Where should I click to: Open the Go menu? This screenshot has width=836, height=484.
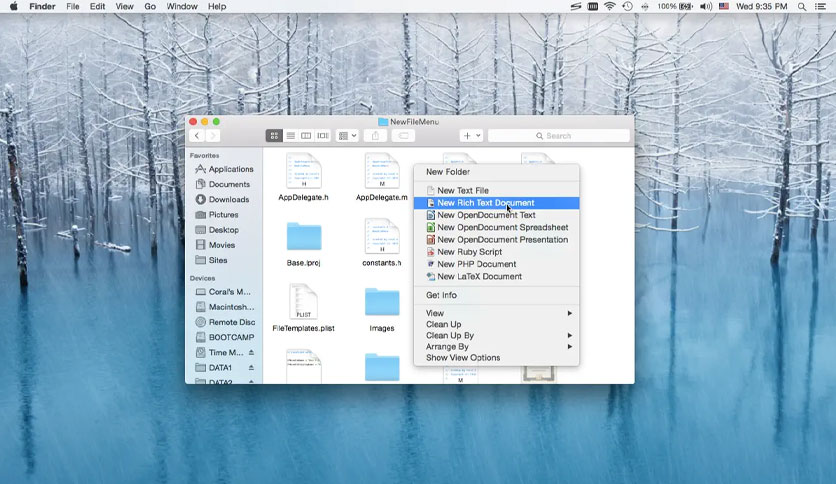coord(150,6)
